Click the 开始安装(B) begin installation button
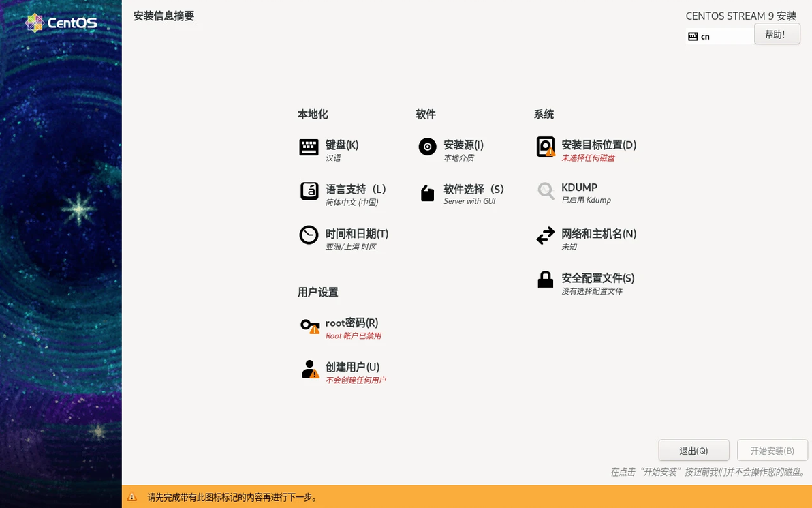 click(772, 451)
